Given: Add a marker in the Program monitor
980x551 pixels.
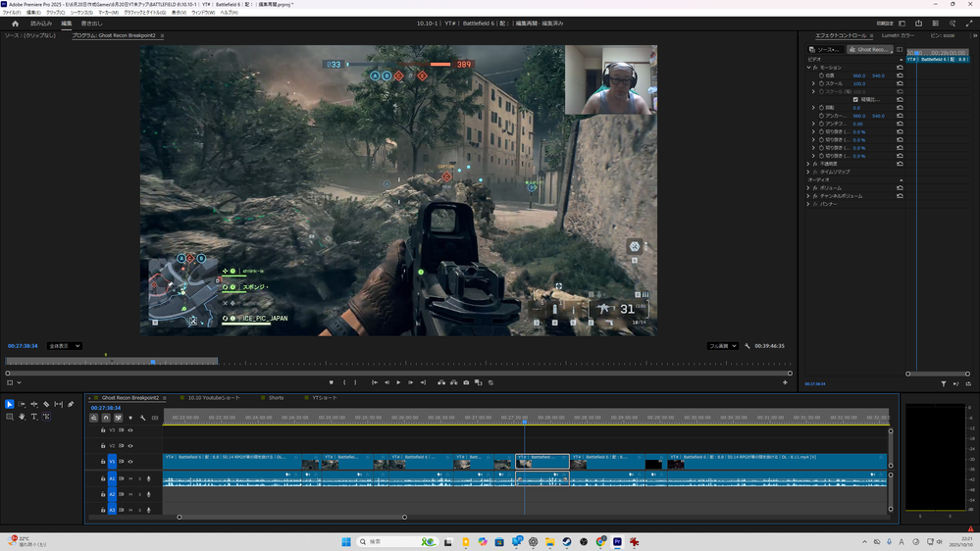Looking at the screenshot, I should pyautogui.click(x=332, y=382).
